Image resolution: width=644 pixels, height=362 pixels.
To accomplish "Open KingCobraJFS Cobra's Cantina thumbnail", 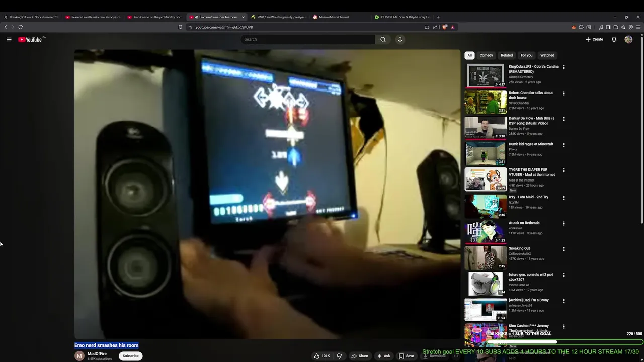I will pos(486,76).
